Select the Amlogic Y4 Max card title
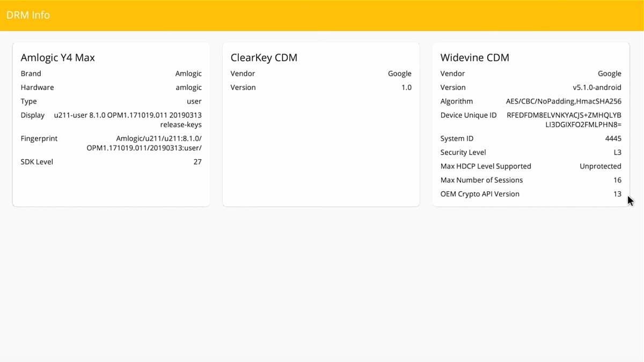This screenshot has width=644, height=362. pos(58,57)
